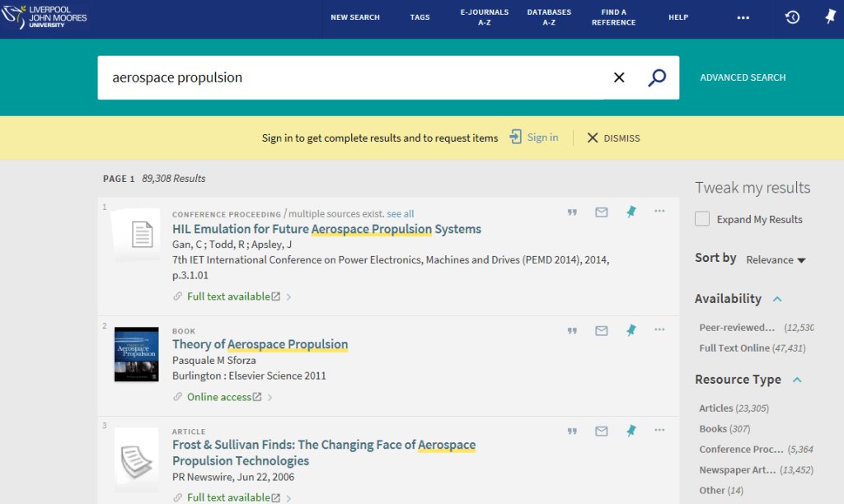This screenshot has width=844, height=504.
Task: Expand Full text available for Frost & Sullivan
Action: click(288, 498)
